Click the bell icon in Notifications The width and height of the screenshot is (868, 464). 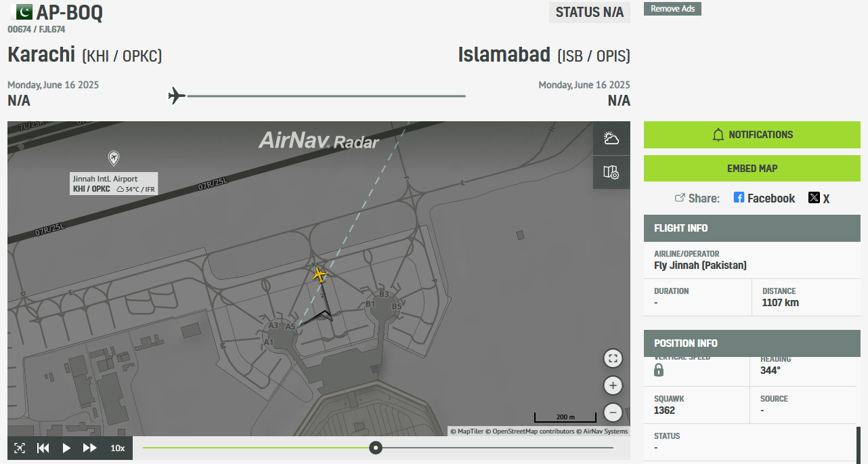click(x=718, y=135)
